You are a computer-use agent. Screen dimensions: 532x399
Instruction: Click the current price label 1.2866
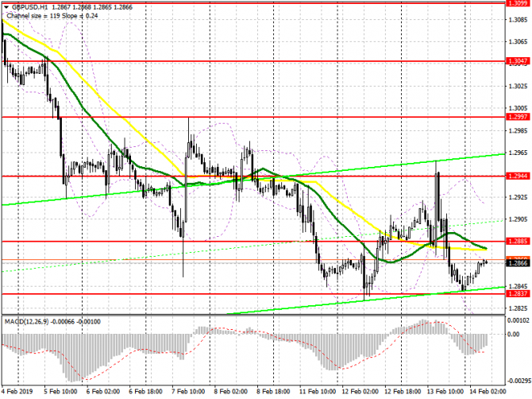(x=518, y=263)
